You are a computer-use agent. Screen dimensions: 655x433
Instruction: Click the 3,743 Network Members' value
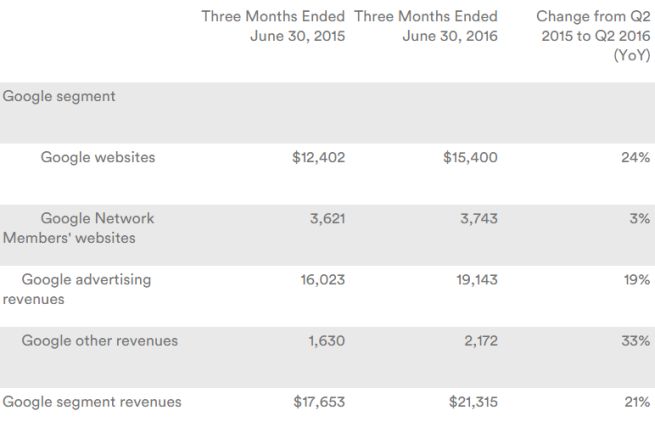(476, 219)
